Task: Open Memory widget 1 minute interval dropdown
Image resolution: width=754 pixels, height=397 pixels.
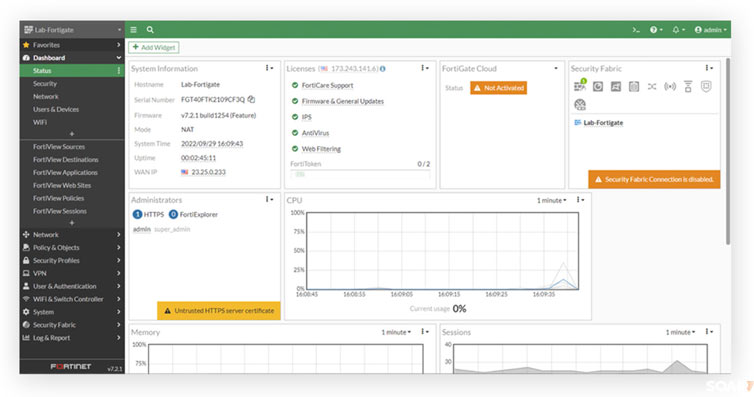Action: (x=396, y=332)
